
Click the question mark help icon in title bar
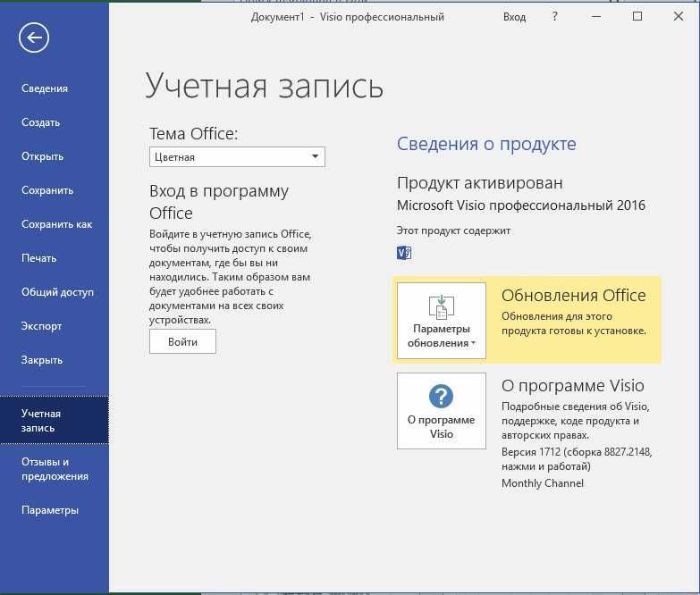click(554, 16)
